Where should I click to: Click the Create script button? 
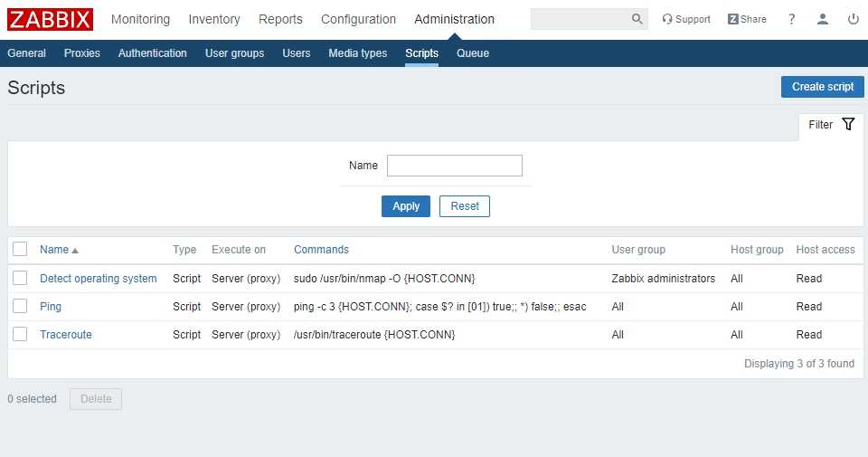pos(822,87)
